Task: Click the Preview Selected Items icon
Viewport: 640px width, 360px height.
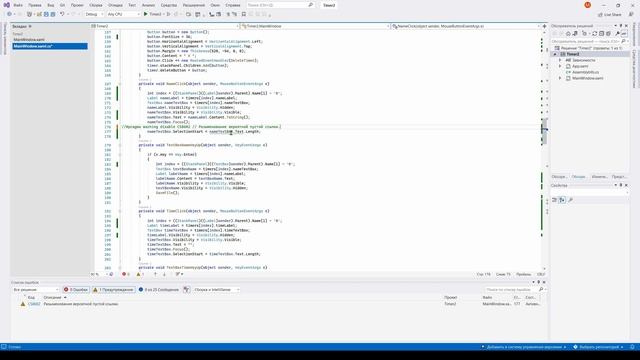Action: tap(624, 33)
